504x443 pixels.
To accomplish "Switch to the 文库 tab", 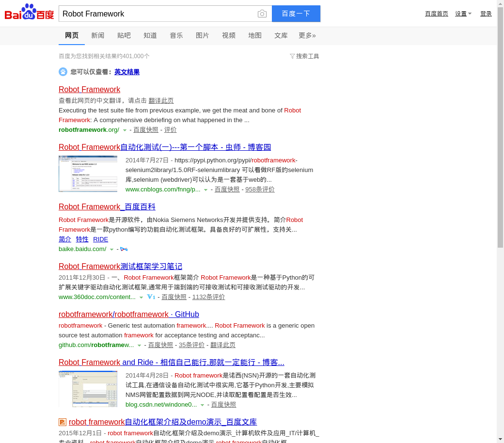I will point(281,35).
